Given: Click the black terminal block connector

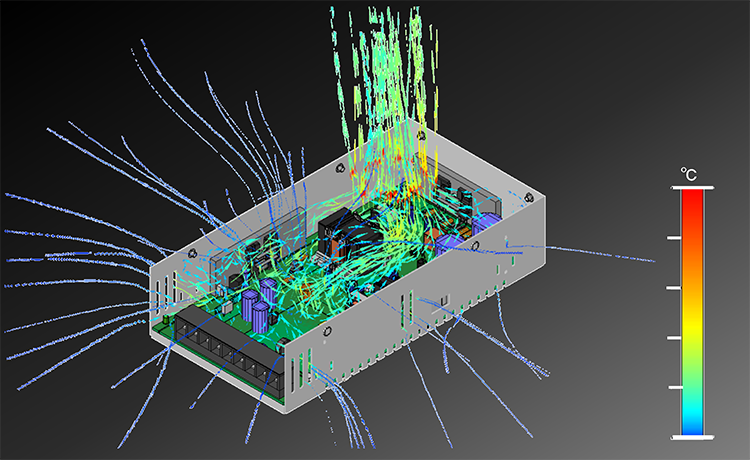Looking at the screenshot, I should point(228,351).
